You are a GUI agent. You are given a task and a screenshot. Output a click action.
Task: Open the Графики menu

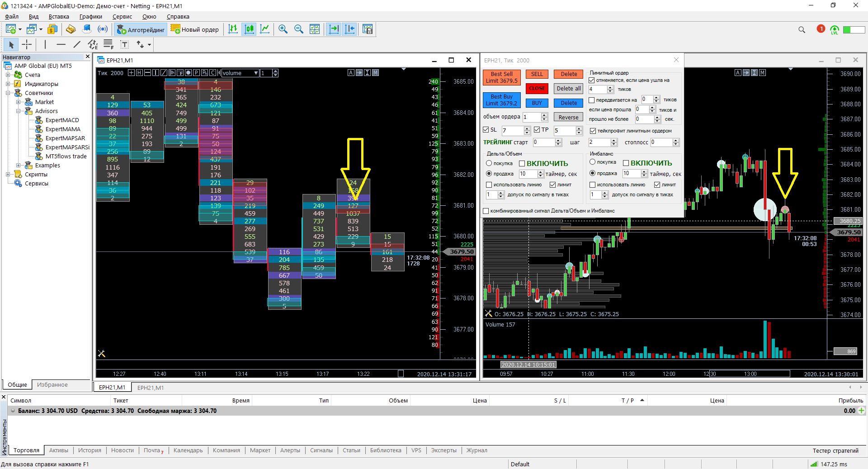(x=91, y=17)
